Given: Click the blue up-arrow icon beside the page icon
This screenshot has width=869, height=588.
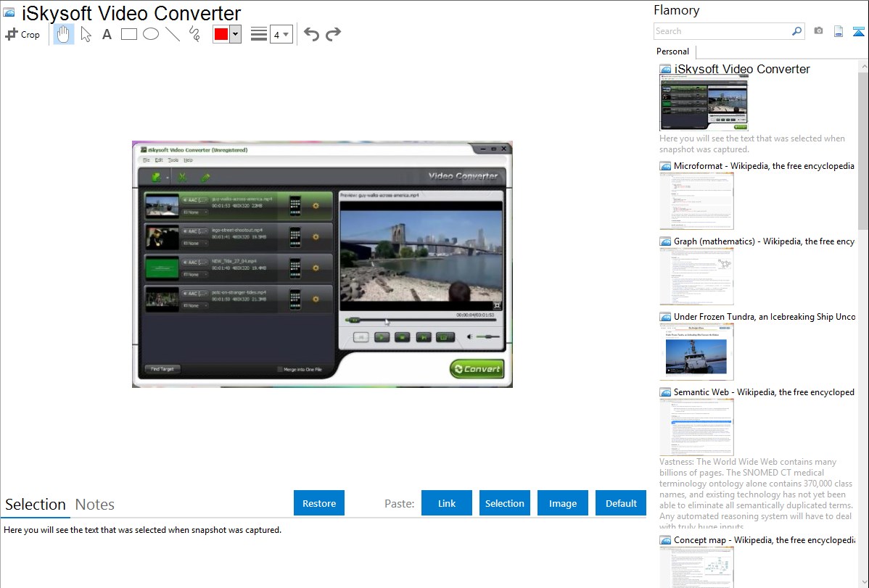Looking at the screenshot, I should (858, 31).
